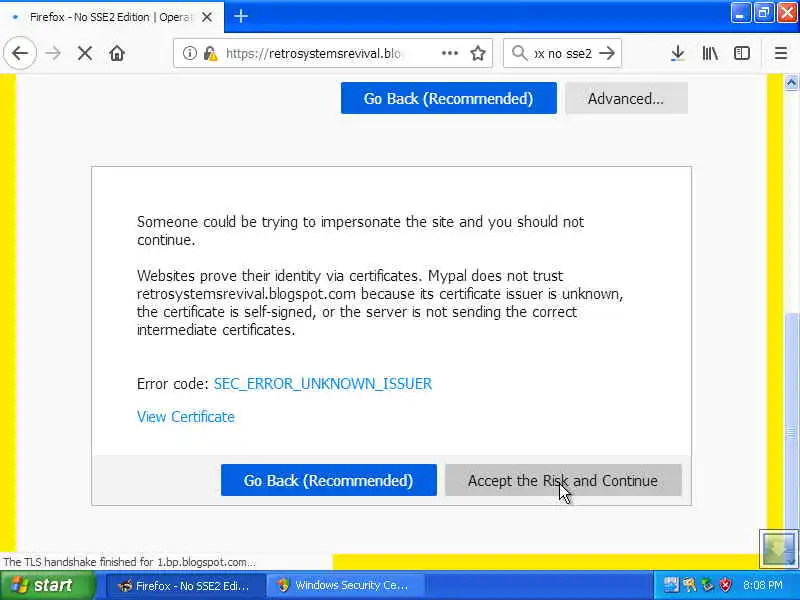Image resolution: width=800 pixels, height=600 pixels.
Task: Click the browser Back arrow button
Action: 20,53
